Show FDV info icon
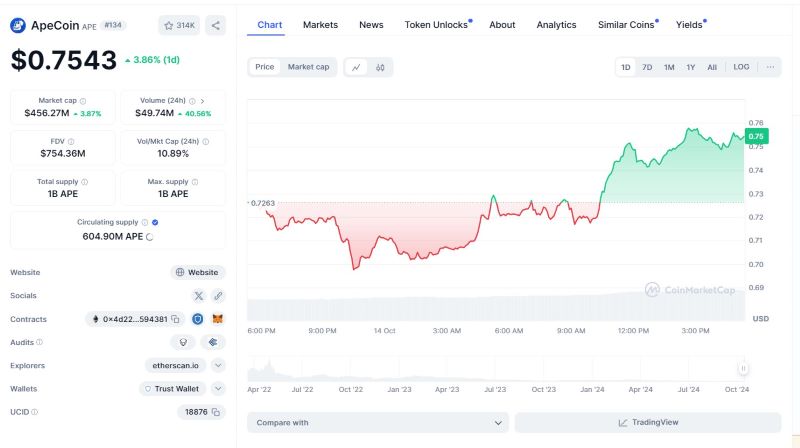800x448 pixels. click(71, 141)
